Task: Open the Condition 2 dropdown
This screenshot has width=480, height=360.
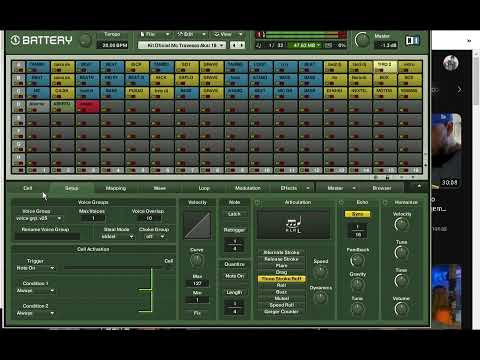Action: pyautogui.click(x=35, y=313)
